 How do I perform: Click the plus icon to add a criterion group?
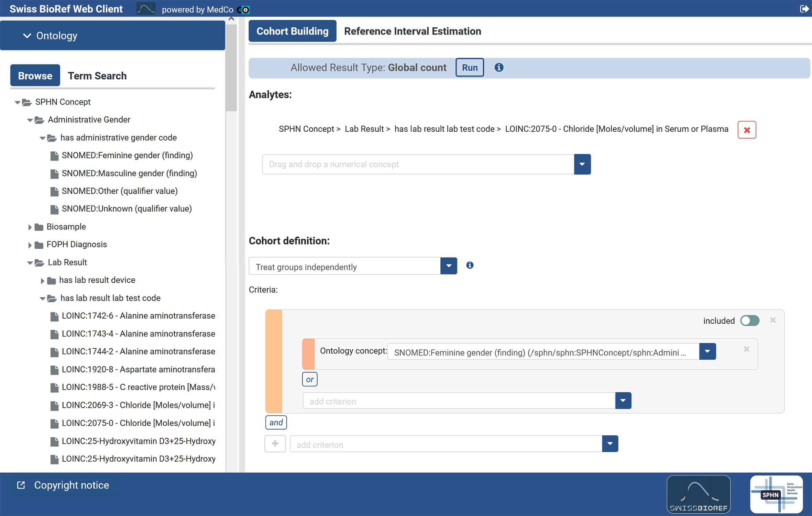(275, 444)
